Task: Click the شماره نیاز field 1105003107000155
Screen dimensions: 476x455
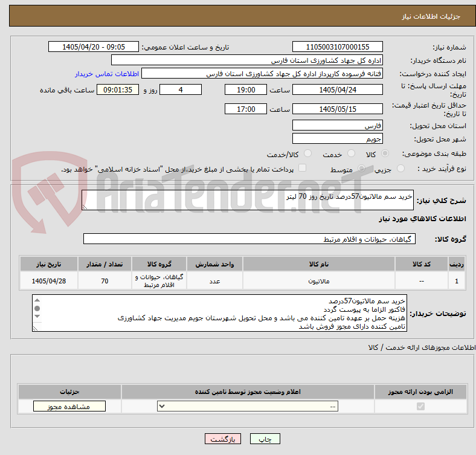Action: [x=337, y=47]
